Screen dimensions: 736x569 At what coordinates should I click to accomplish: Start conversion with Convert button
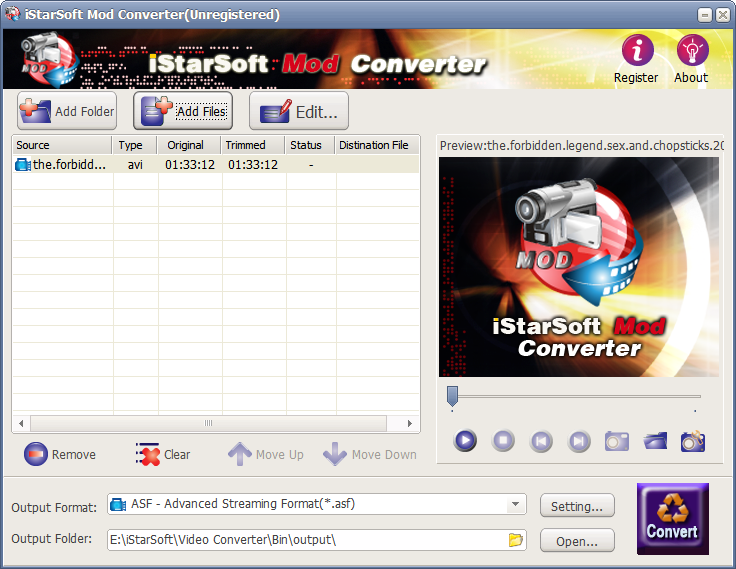coord(673,519)
